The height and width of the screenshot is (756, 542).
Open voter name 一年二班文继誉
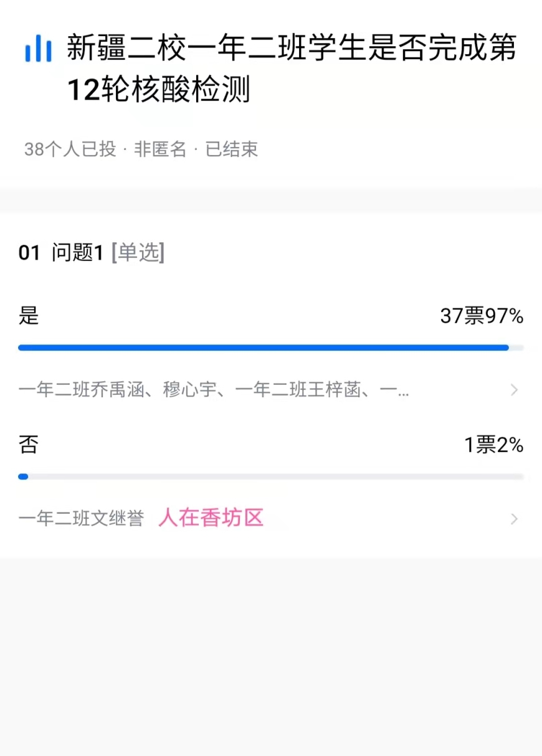click(x=82, y=519)
